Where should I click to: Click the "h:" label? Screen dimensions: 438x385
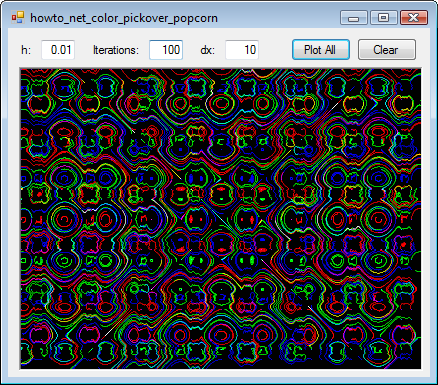[x=26, y=50]
